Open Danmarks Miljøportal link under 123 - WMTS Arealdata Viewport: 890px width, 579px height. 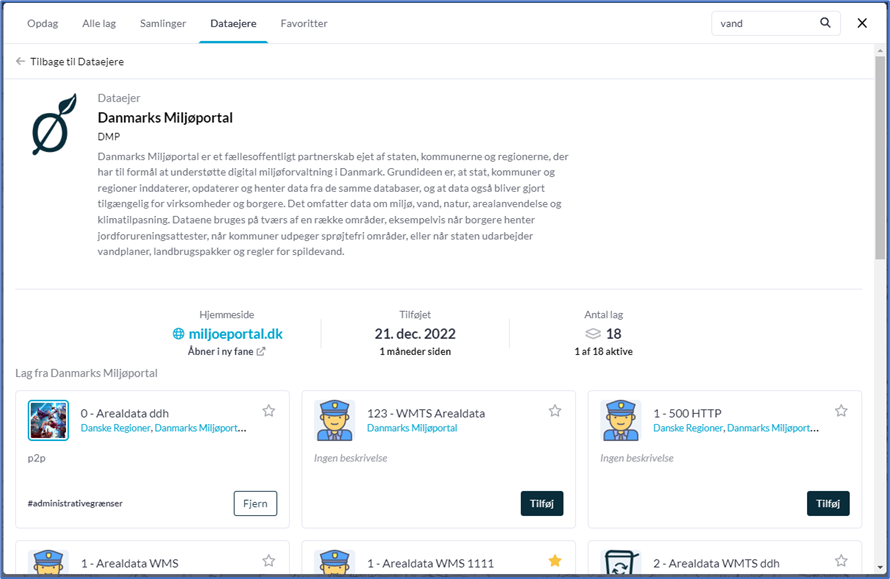(412, 428)
